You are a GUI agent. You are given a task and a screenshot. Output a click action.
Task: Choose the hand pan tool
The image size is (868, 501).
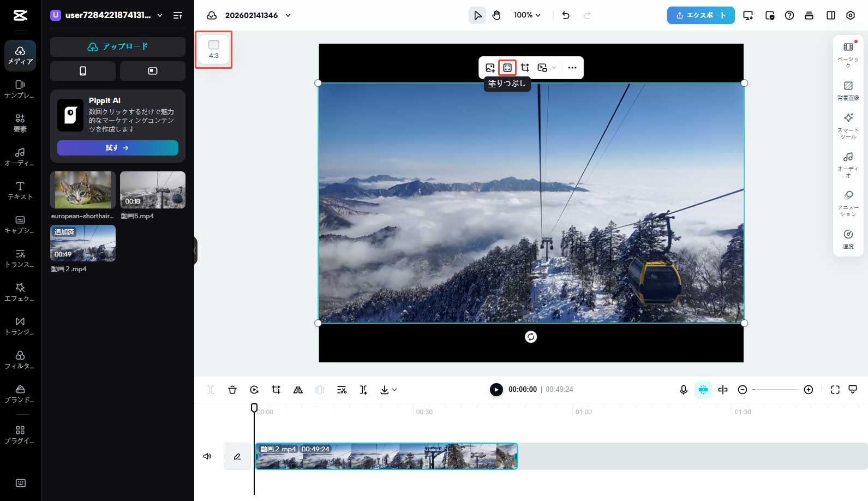click(x=496, y=15)
